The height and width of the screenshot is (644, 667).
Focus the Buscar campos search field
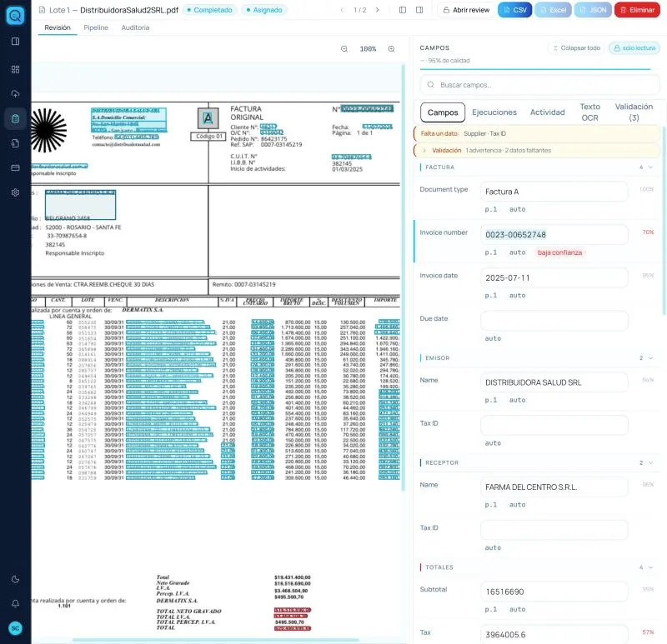539,85
